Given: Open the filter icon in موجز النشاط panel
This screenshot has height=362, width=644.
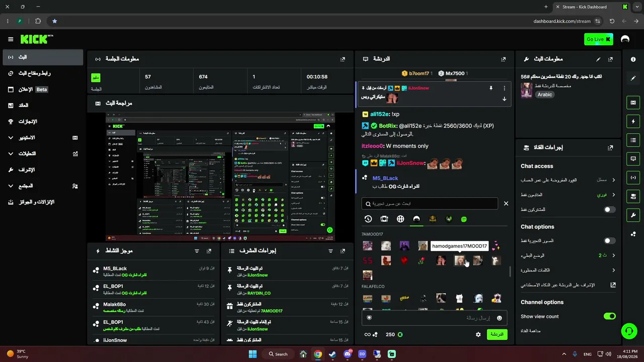Looking at the screenshot, I should pos(197,251).
